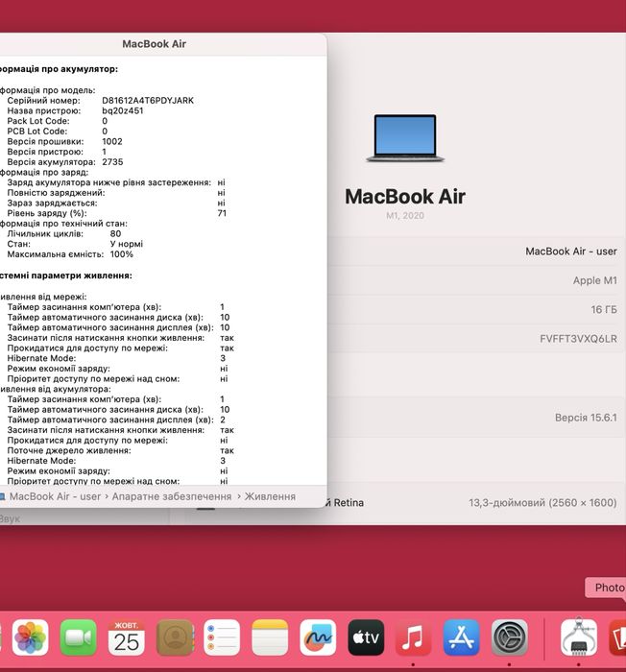Click serial number D81612A4T6PDYJARK
Screen dimensions: 626x672
tap(148, 100)
